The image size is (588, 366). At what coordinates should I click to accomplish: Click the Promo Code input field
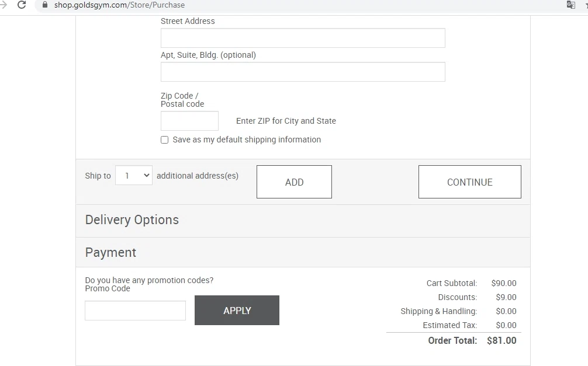tap(135, 311)
